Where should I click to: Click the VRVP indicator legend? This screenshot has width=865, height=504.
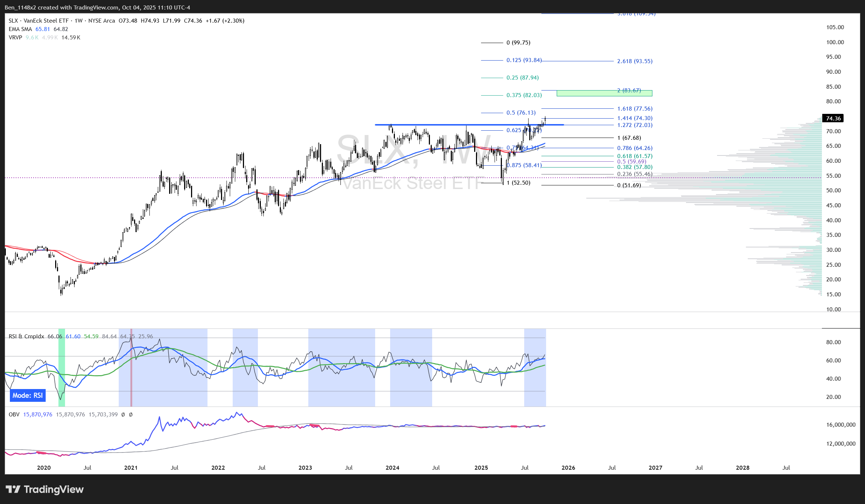tap(15, 38)
